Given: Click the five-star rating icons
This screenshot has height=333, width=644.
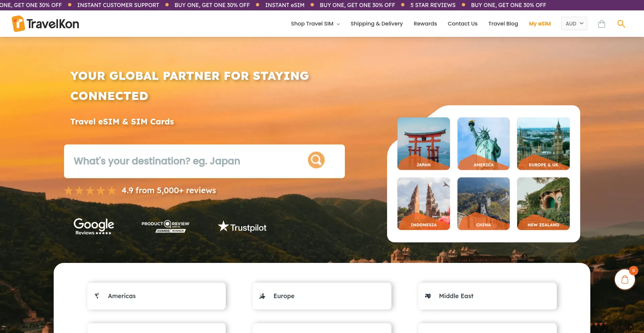Looking at the screenshot, I should (x=90, y=190).
